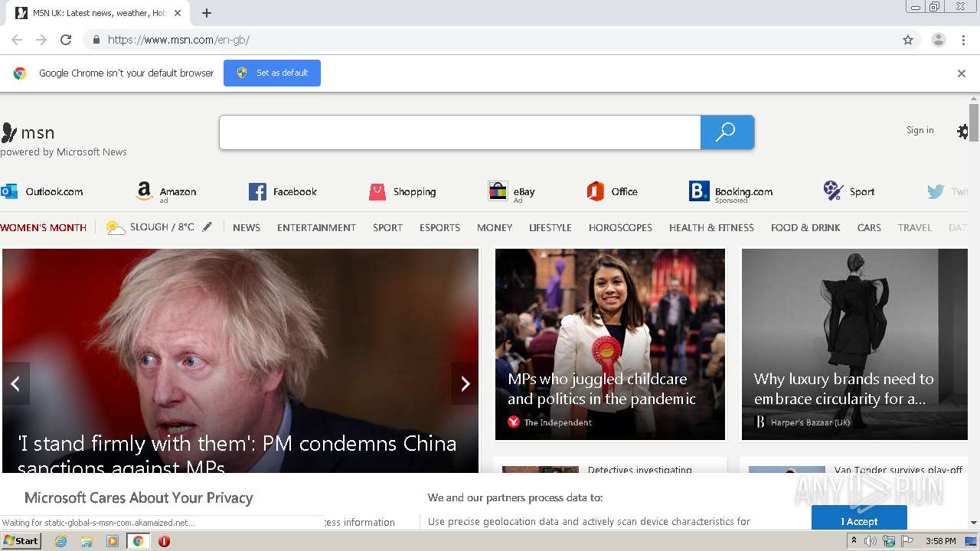Open Windows Explorer folder from taskbar
Image resolution: width=980 pixels, height=551 pixels.
click(x=87, y=541)
